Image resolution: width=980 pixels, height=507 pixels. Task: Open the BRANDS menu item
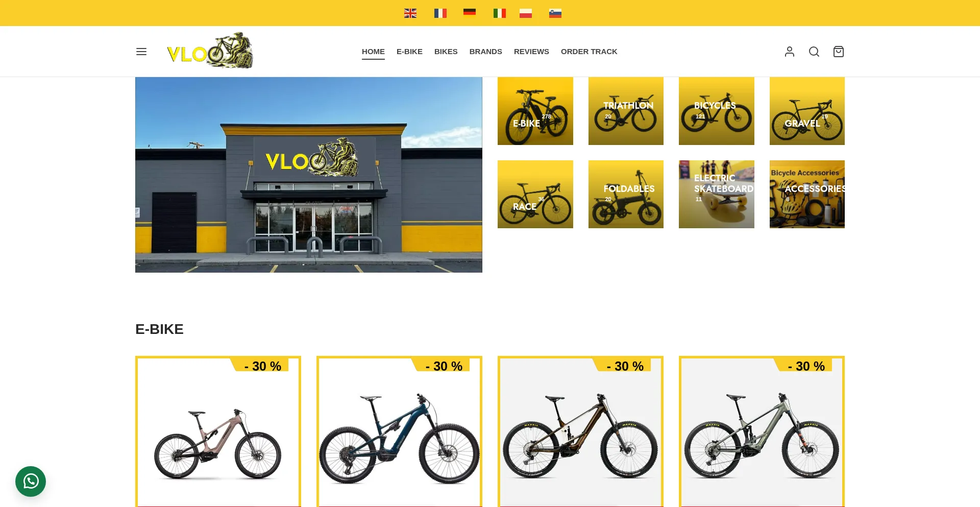486,52
